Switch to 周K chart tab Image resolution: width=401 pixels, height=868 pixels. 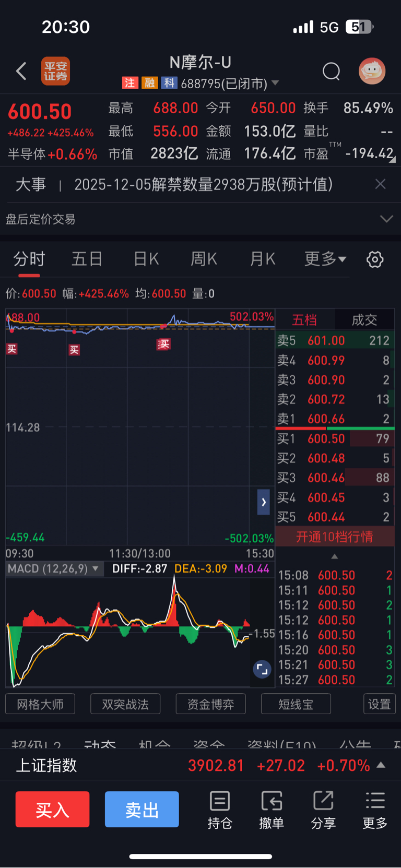click(x=204, y=259)
